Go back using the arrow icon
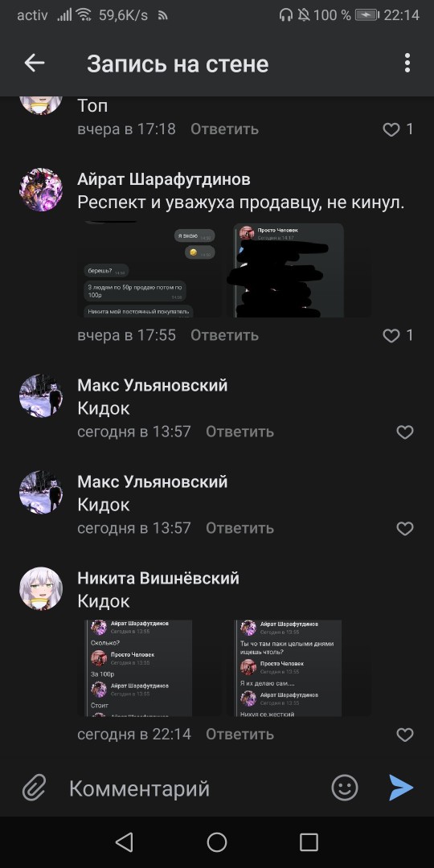 pos(35,63)
